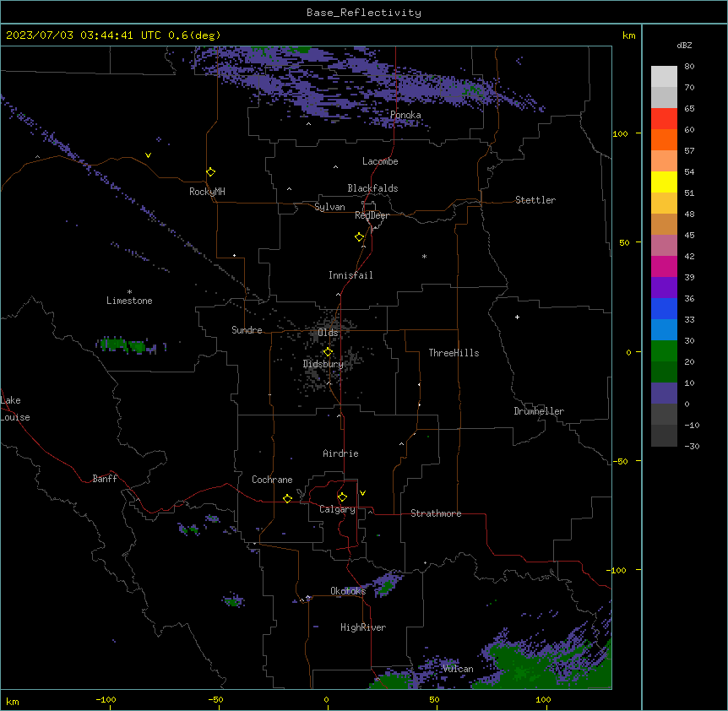Select the blue 36-33 dBZ legend swatch
Screen dimensions: 728x711
point(664,308)
